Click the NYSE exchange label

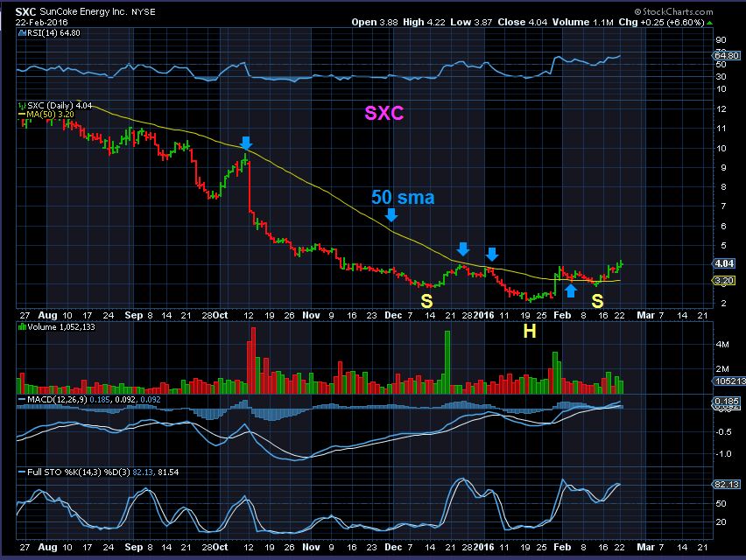pyautogui.click(x=143, y=12)
